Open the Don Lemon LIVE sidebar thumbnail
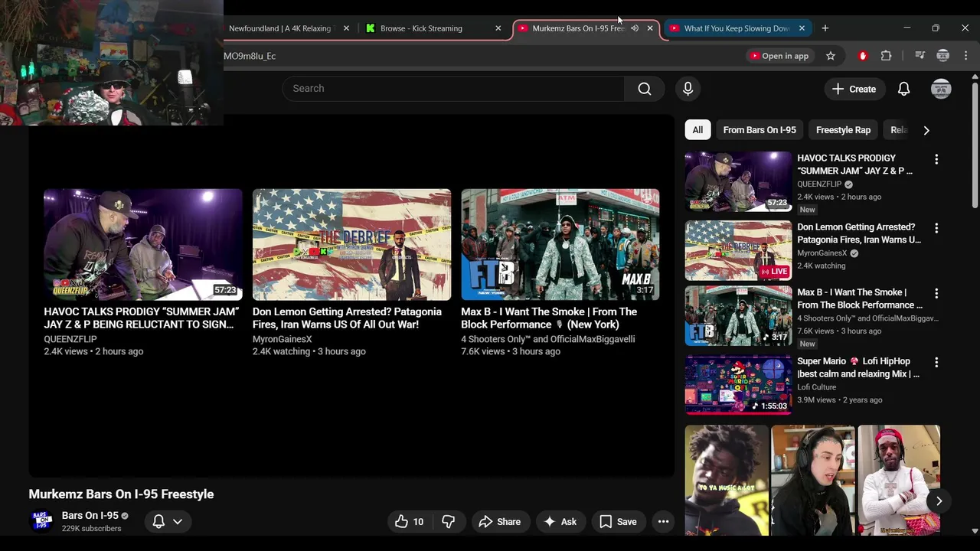Viewport: 980px width, 551px height. point(738,250)
